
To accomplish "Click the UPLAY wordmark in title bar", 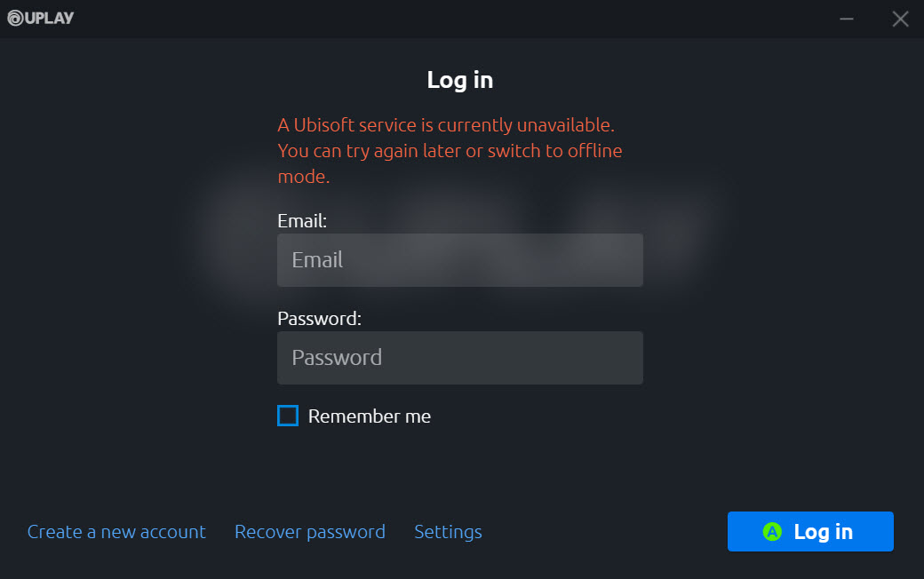I will pos(48,19).
